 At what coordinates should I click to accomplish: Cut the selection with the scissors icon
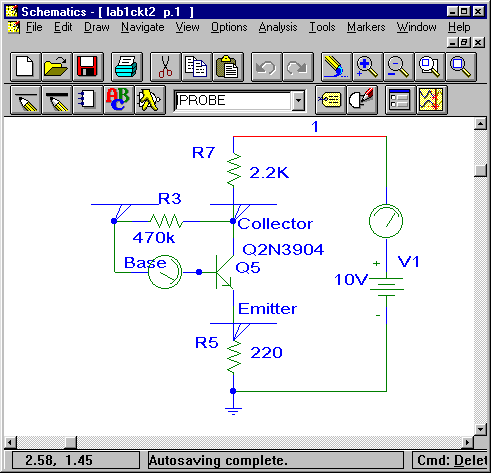coord(166,67)
